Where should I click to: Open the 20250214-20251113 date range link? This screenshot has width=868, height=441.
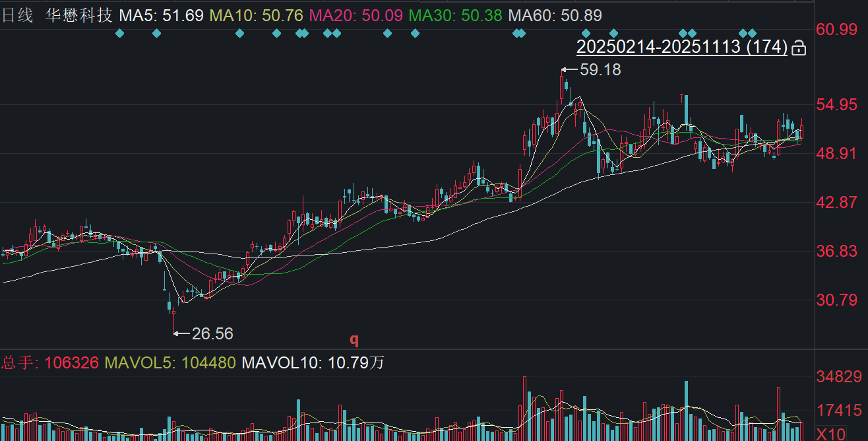coord(681,47)
